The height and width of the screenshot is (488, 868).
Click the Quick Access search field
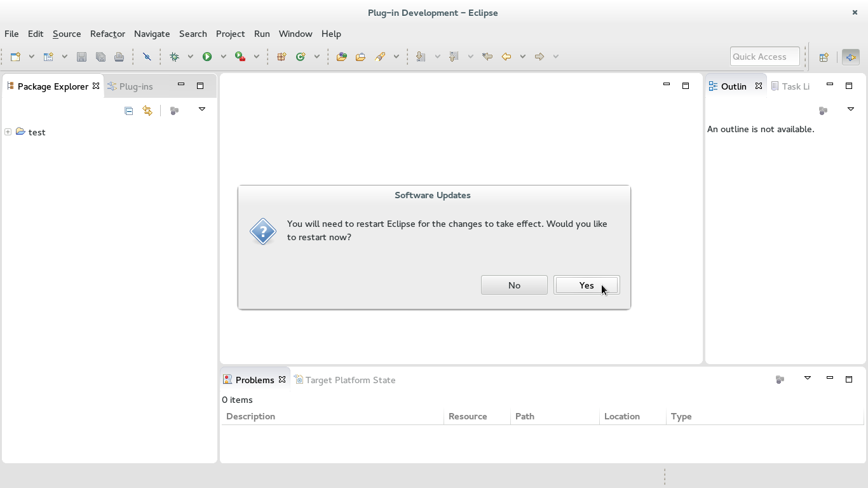click(x=765, y=57)
